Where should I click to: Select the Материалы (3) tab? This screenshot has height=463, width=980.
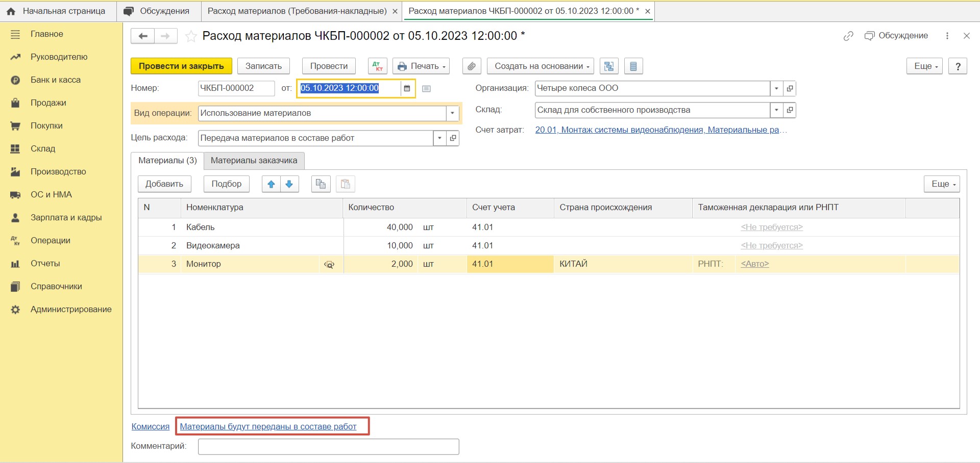click(167, 161)
